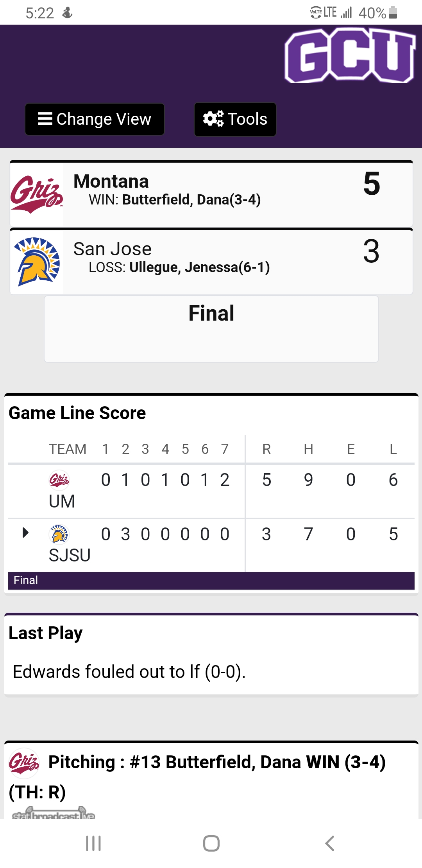Tap the Last Play description text
Image resolution: width=422 pixels, height=868 pixels.
coord(129,672)
